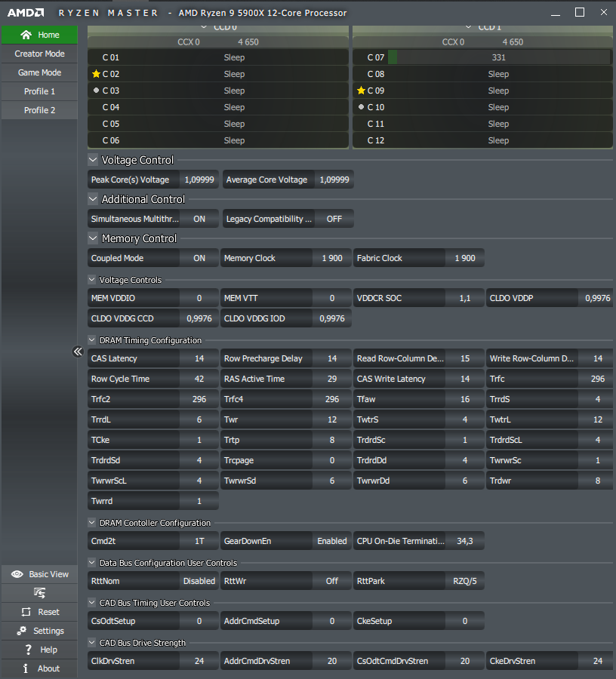This screenshot has height=679, width=616.
Task: Select Profile 2 tab
Action: click(x=39, y=110)
